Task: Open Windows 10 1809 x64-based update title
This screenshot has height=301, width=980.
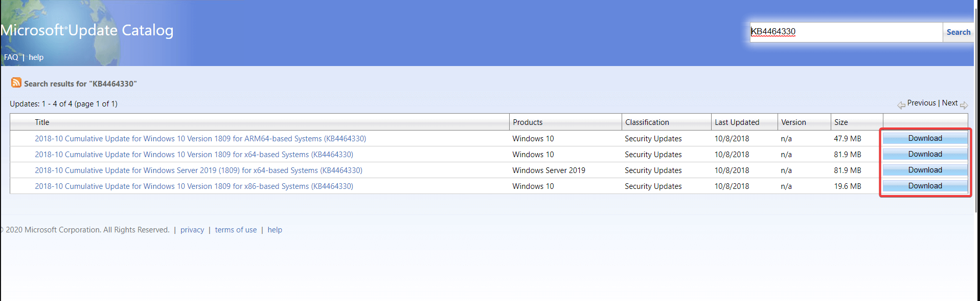Action: pos(194,155)
